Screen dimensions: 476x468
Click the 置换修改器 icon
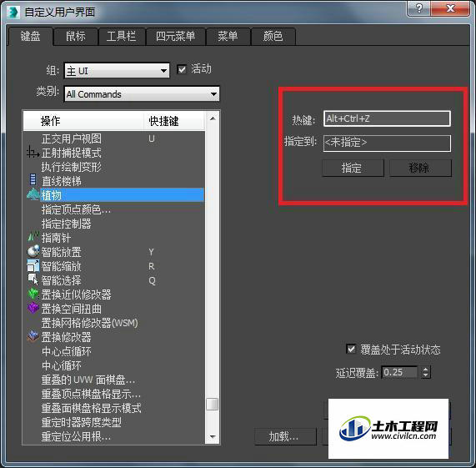(x=33, y=336)
